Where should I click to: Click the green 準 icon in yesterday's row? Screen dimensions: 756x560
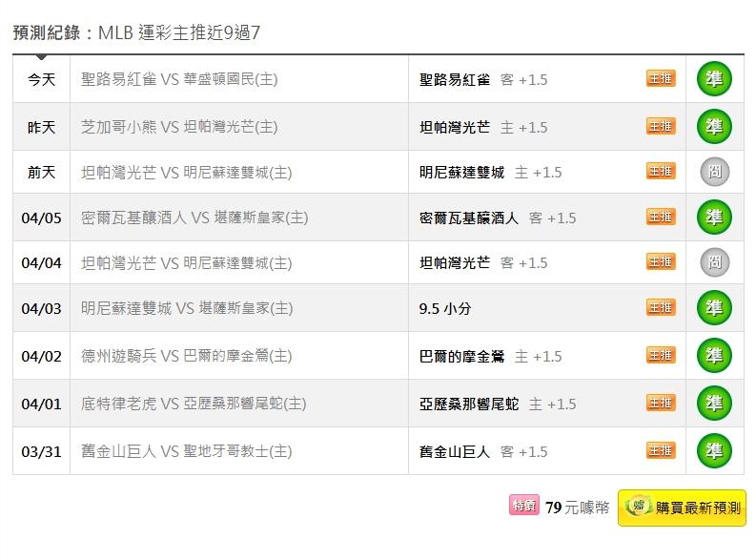click(714, 126)
